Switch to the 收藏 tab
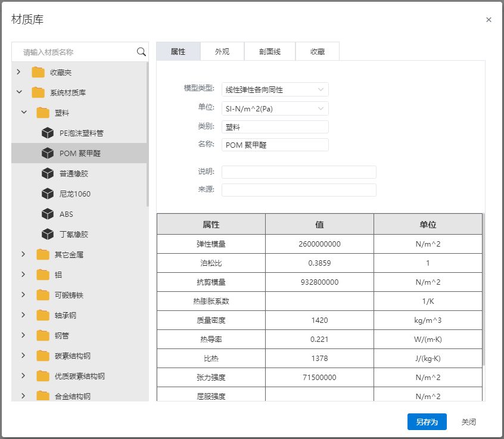This screenshot has width=504, height=439. tap(317, 52)
